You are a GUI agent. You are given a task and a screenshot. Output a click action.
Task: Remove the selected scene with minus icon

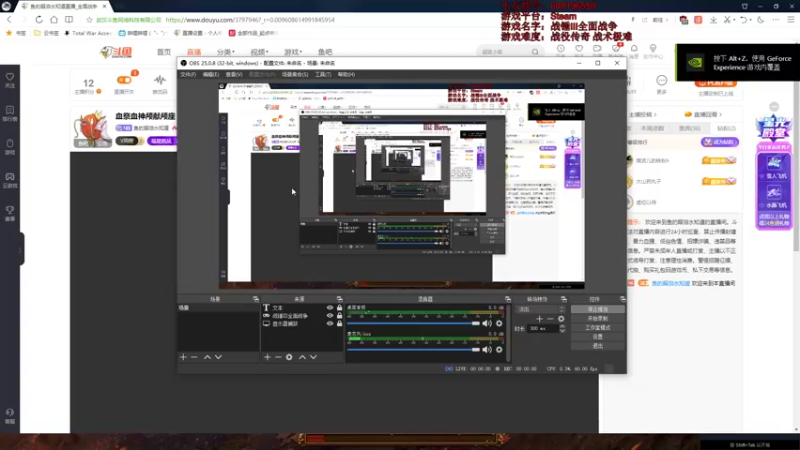[194, 357]
